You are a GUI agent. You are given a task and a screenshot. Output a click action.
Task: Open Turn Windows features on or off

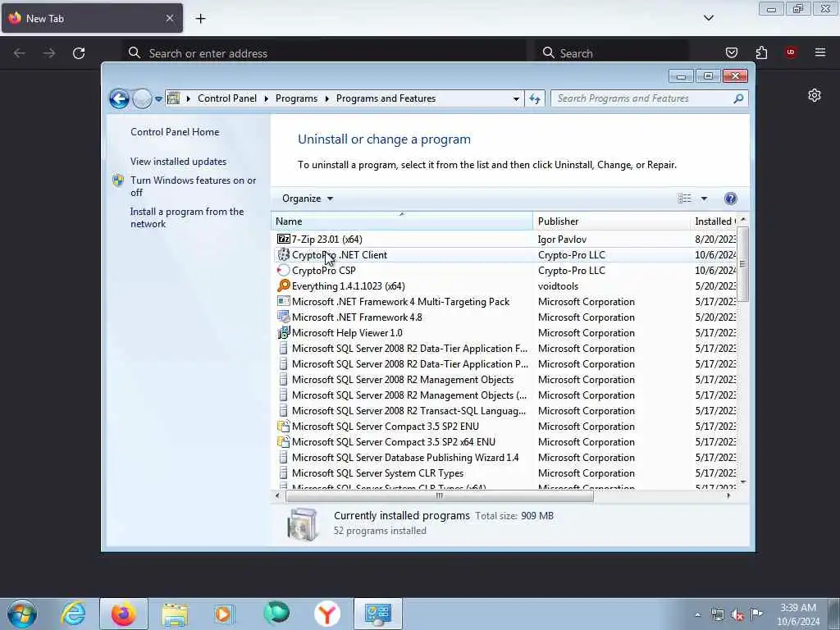coord(193,186)
